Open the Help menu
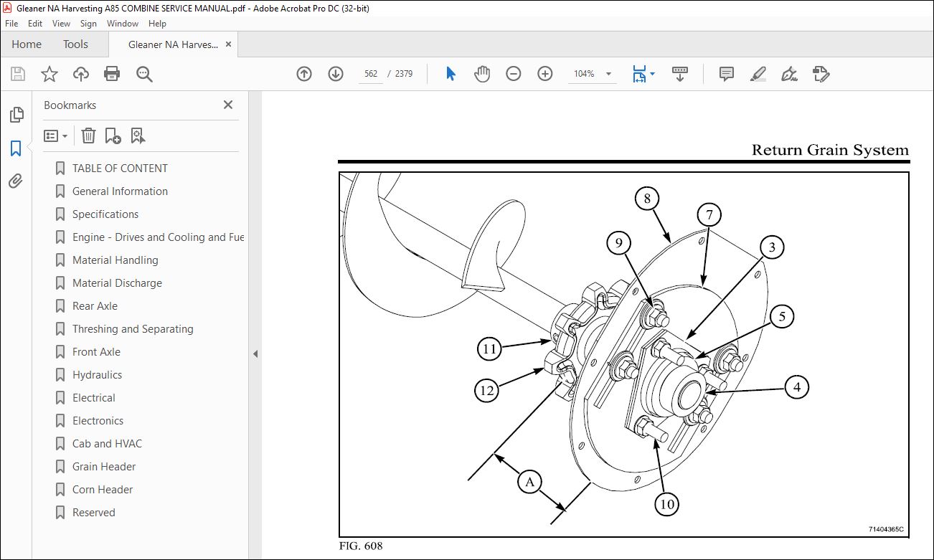934x560 pixels. [157, 24]
